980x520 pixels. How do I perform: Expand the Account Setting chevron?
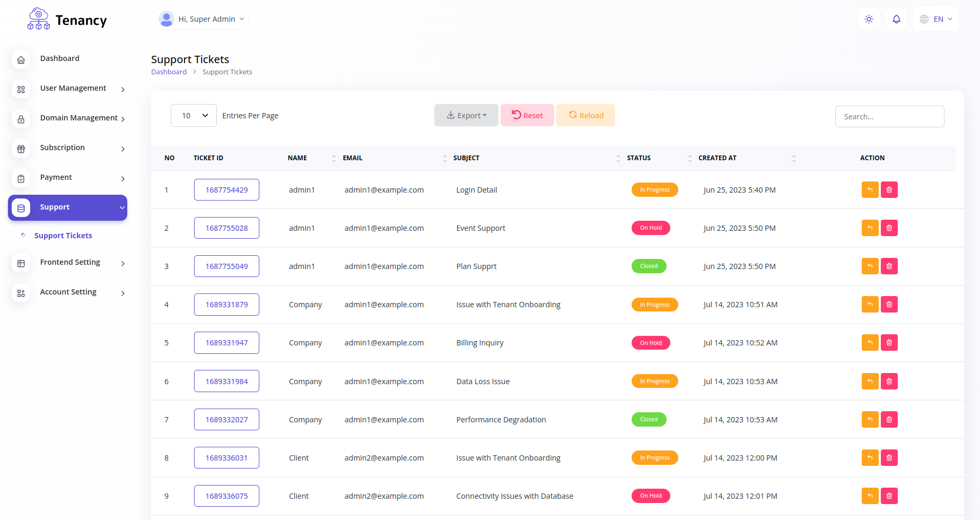122,293
